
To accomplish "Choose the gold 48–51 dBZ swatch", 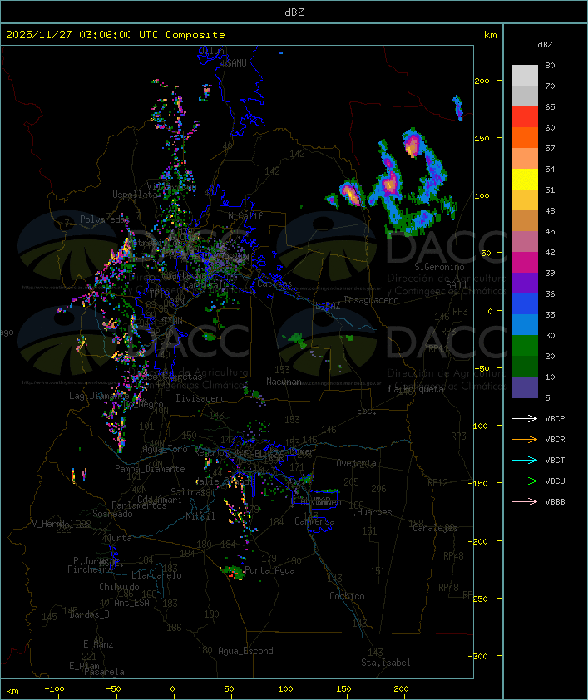I will pyautogui.click(x=525, y=200).
